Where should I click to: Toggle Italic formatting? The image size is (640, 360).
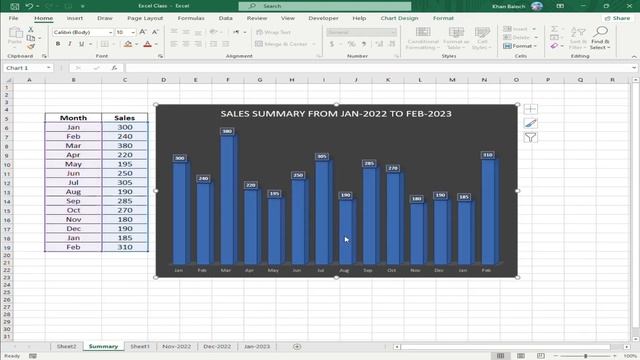pos(70,44)
